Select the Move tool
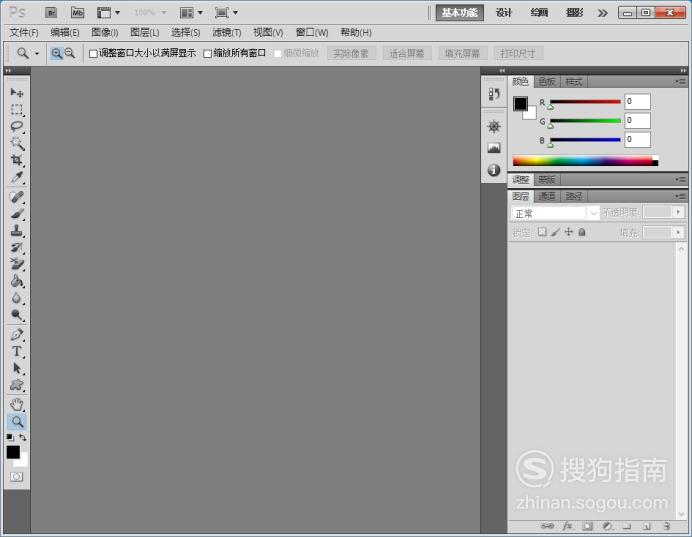Screen dimensions: 692x537 point(17,92)
